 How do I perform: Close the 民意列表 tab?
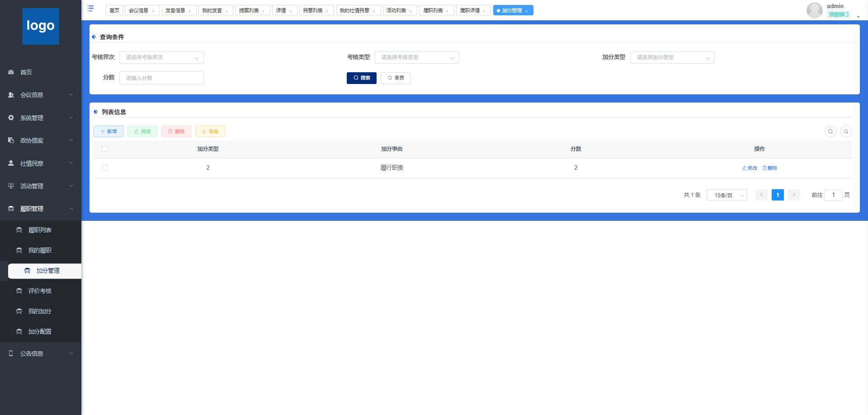click(x=327, y=11)
